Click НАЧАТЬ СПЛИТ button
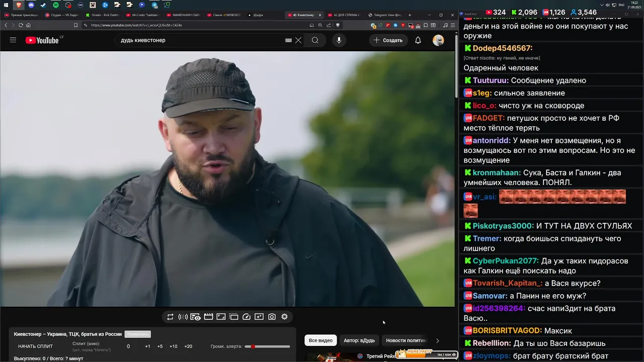This screenshot has width=644, height=362. click(35, 346)
